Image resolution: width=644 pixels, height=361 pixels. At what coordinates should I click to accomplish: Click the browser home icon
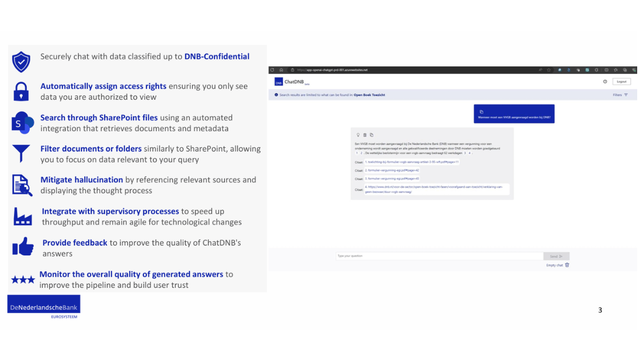tap(281, 69)
